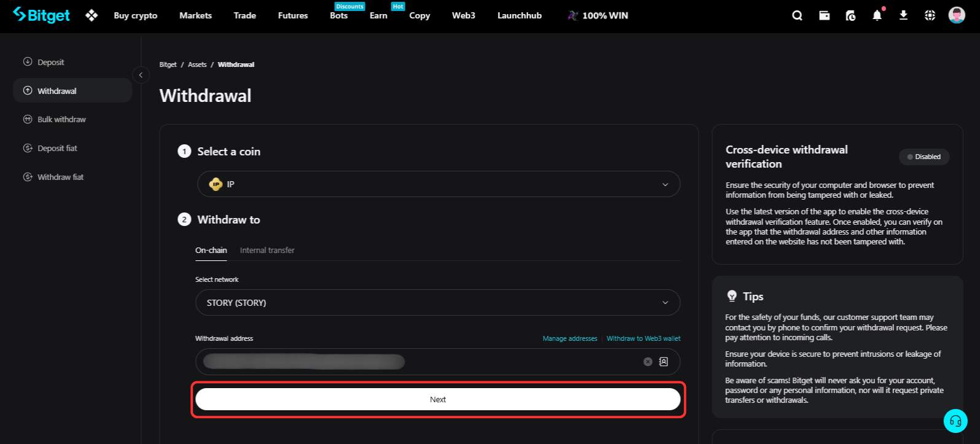Open the orders history icon in header

(x=850, y=15)
